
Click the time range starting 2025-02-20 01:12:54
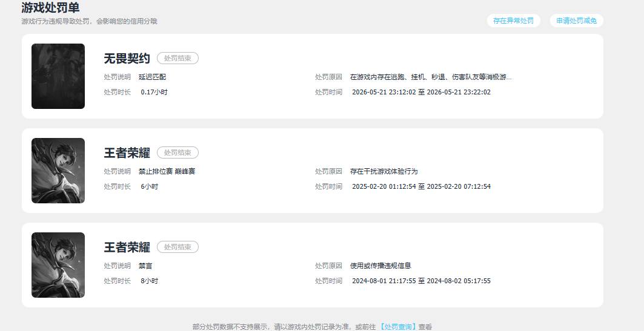click(422, 186)
